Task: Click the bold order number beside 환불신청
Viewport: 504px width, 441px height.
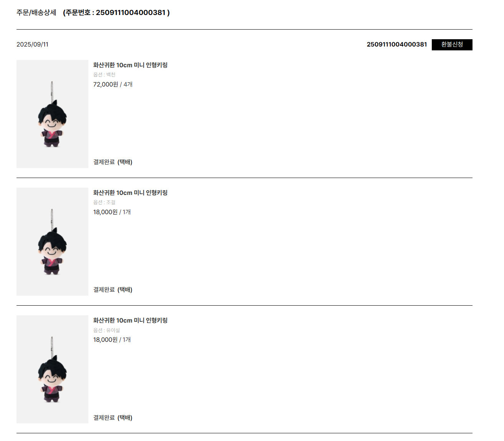Action: (x=396, y=45)
